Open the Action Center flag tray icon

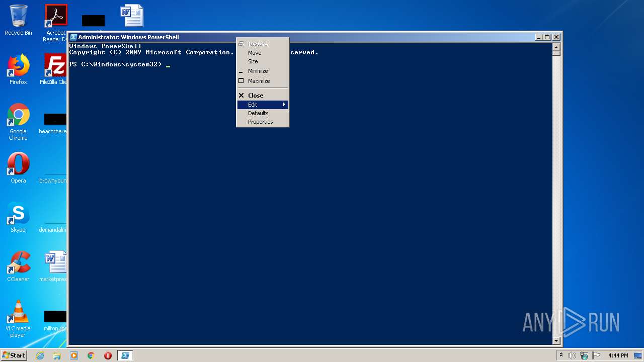tap(596, 355)
